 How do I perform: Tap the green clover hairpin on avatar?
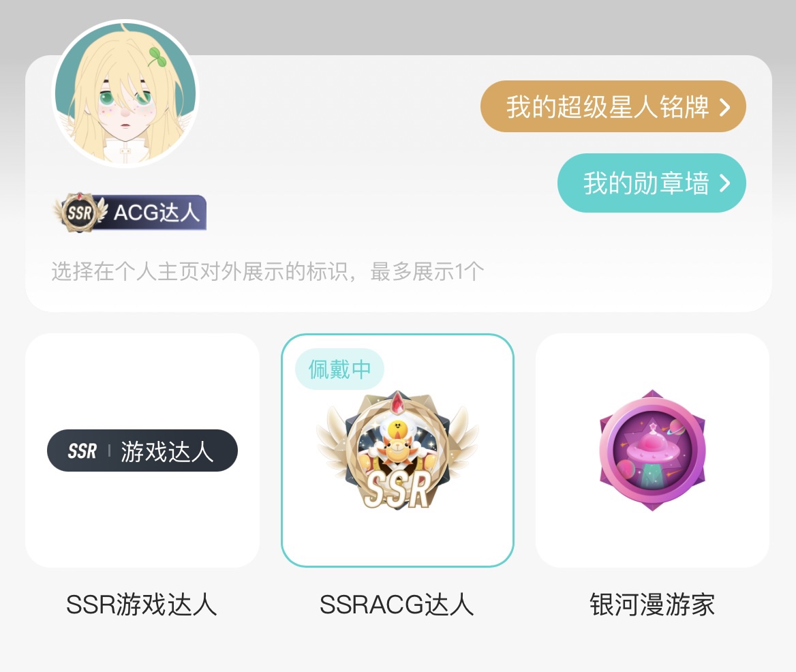(156, 57)
